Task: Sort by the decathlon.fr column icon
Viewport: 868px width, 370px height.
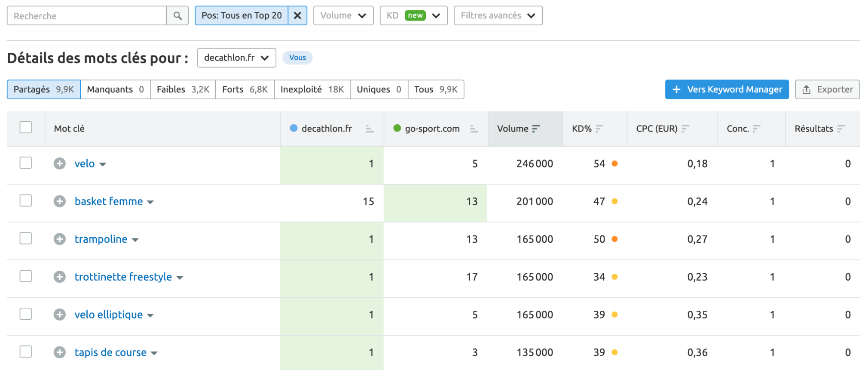Action: pos(370,129)
